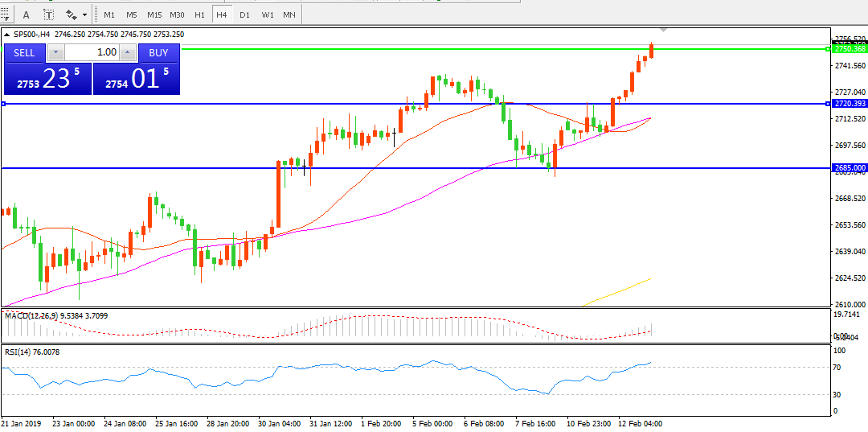868x432 pixels.
Task: Select the Text Label tool (boxed T)
Action: pyautogui.click(x=48, y=14)
